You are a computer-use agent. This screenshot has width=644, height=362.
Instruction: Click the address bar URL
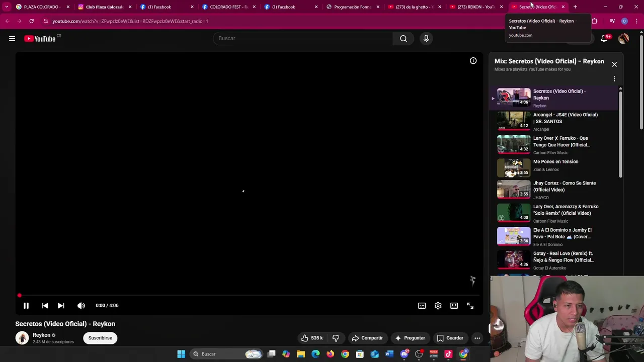coord(130,21)
